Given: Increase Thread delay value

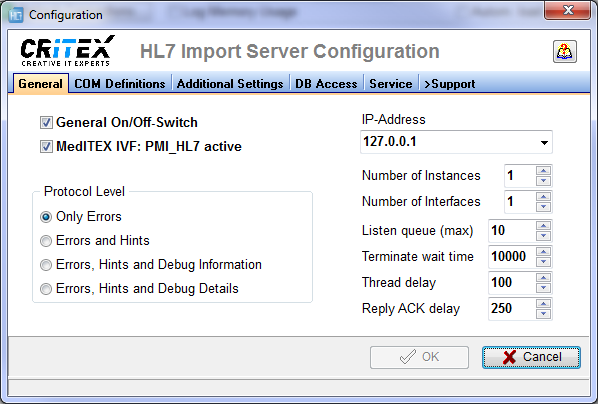Looking at the screenshot, I should tap(543, 277).
